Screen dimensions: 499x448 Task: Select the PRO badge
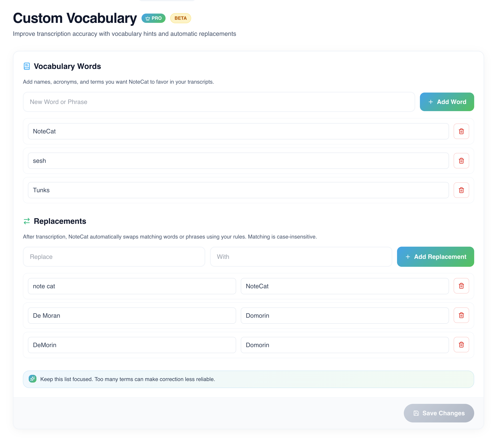154,18
